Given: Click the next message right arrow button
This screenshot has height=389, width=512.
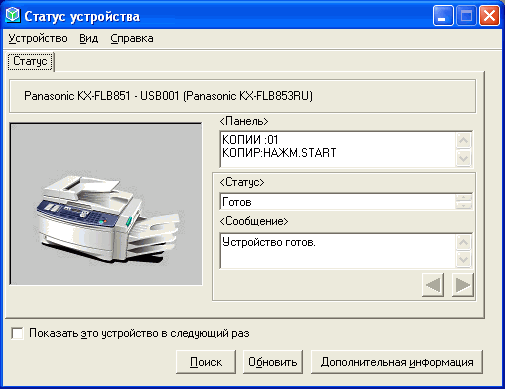Looking at the screenshot, I should pos(463,285).
